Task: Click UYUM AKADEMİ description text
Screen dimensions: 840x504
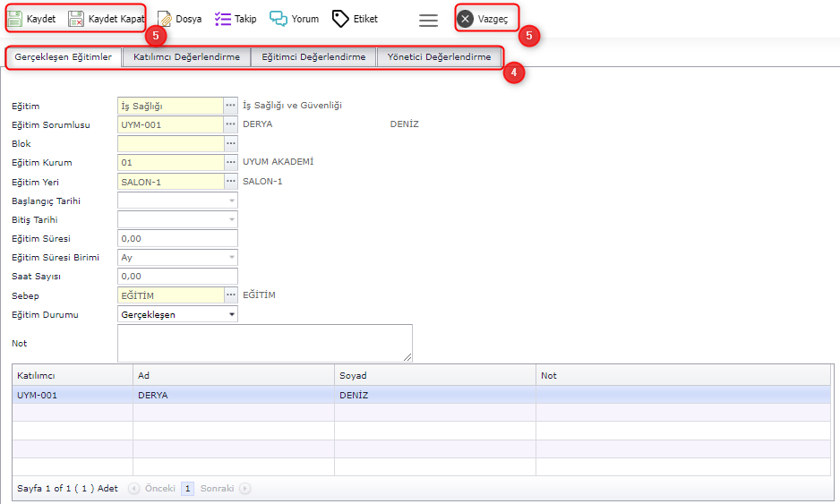Action: pyautogui.click(x=278, y=161)
